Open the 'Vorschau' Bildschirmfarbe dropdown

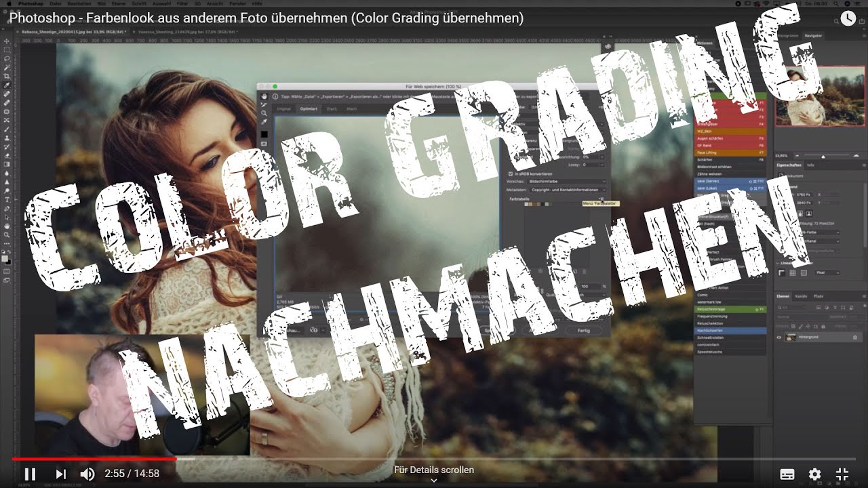[567, 182]
